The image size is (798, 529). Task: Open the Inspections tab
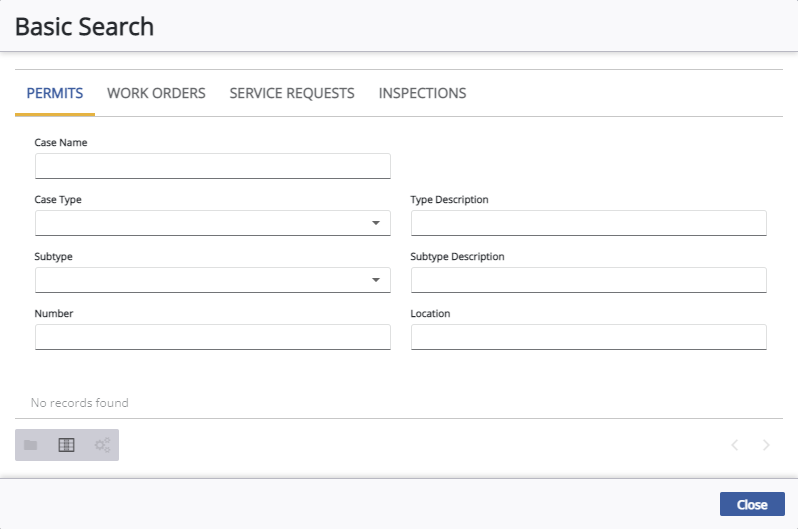click(x=422, y=93)
